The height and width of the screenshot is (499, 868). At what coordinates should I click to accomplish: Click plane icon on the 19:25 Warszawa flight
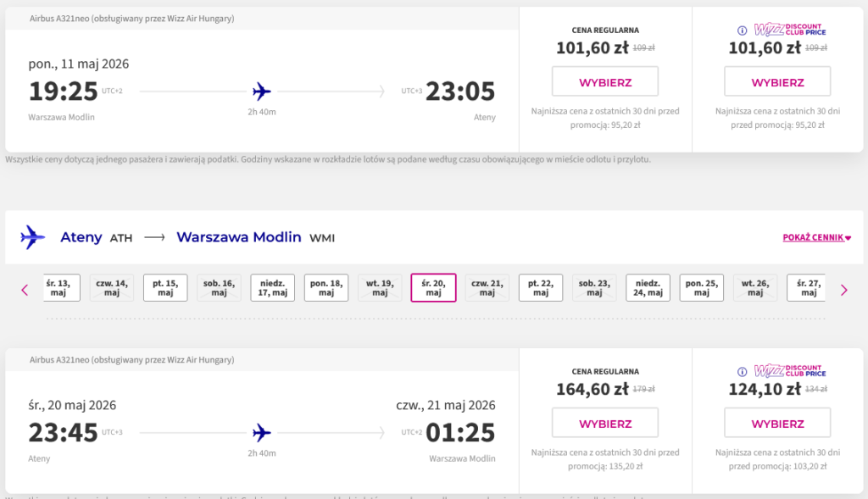(262, 91)
